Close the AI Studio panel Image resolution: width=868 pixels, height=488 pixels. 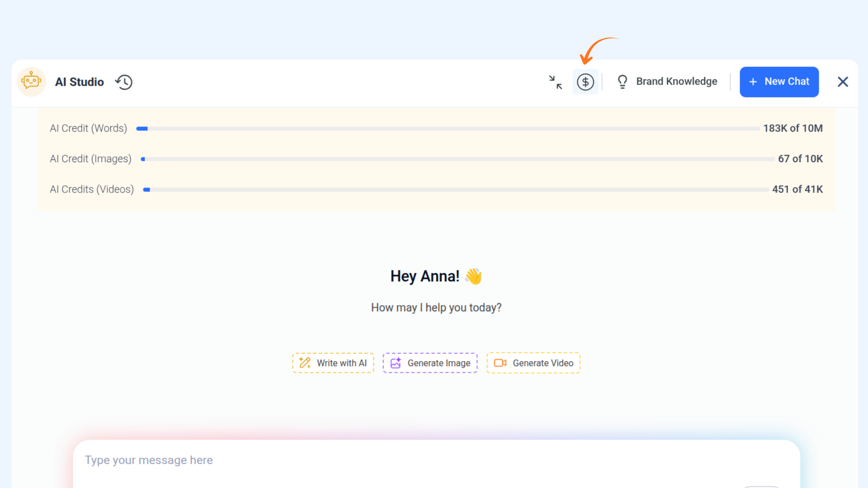(842, 82)
